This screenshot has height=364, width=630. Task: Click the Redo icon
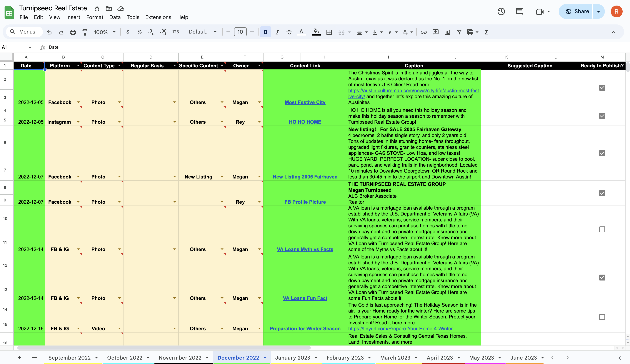pyautogui.click(x=61, y=32)
